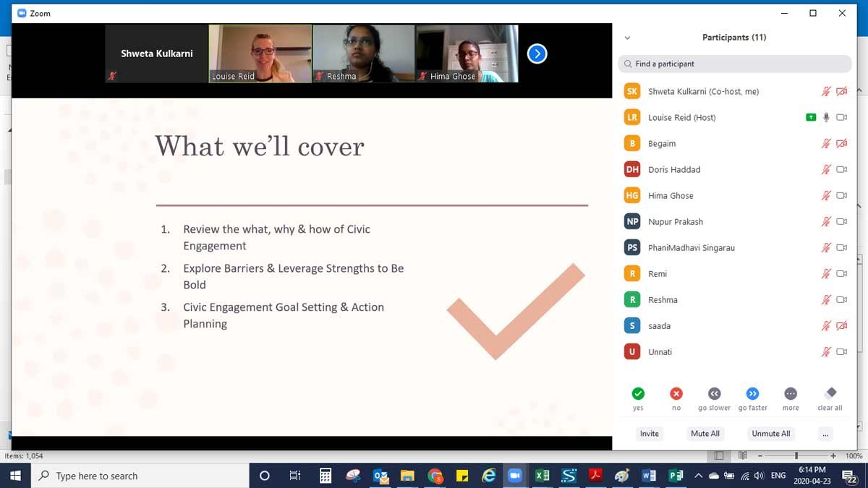Select Nupur Prakash in participants list
Image resolution: width=868 pixels, height=488 pixels.
pos(675,222)
